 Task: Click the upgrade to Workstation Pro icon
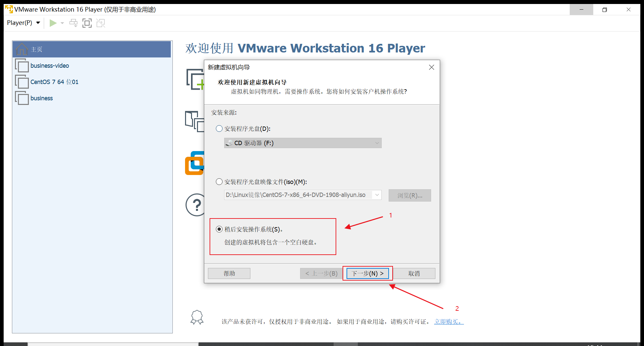195,163
